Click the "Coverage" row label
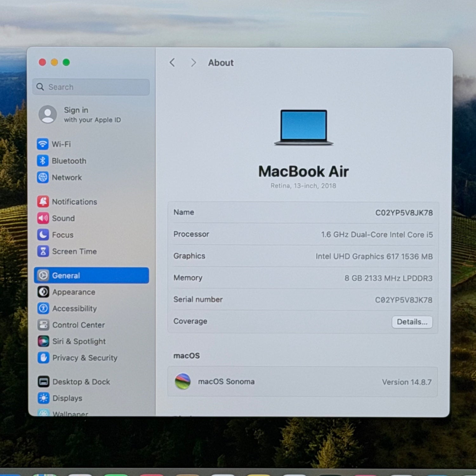 click(190, 321)
